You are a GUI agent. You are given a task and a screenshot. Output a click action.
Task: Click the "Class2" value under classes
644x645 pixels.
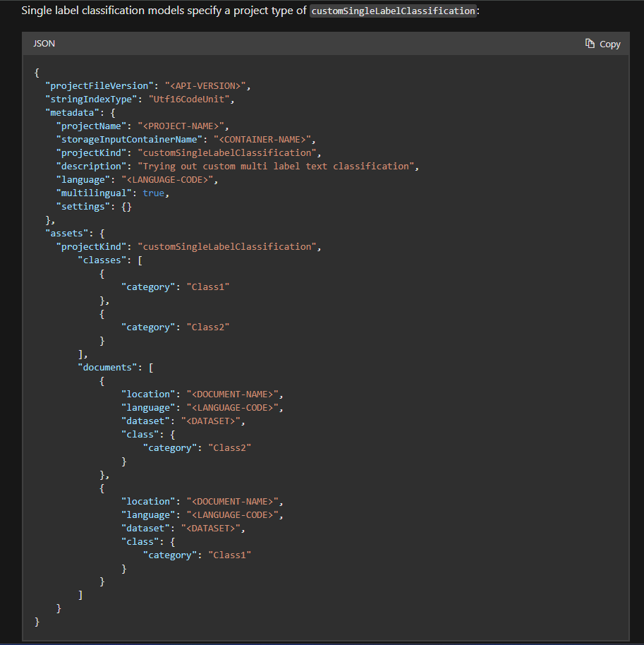point(207,327)
